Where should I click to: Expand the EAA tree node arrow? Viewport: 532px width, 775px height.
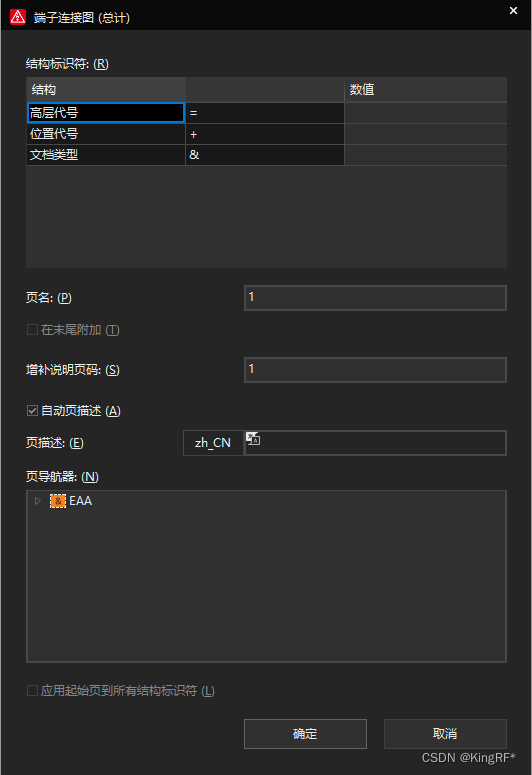tap(38, 501)
